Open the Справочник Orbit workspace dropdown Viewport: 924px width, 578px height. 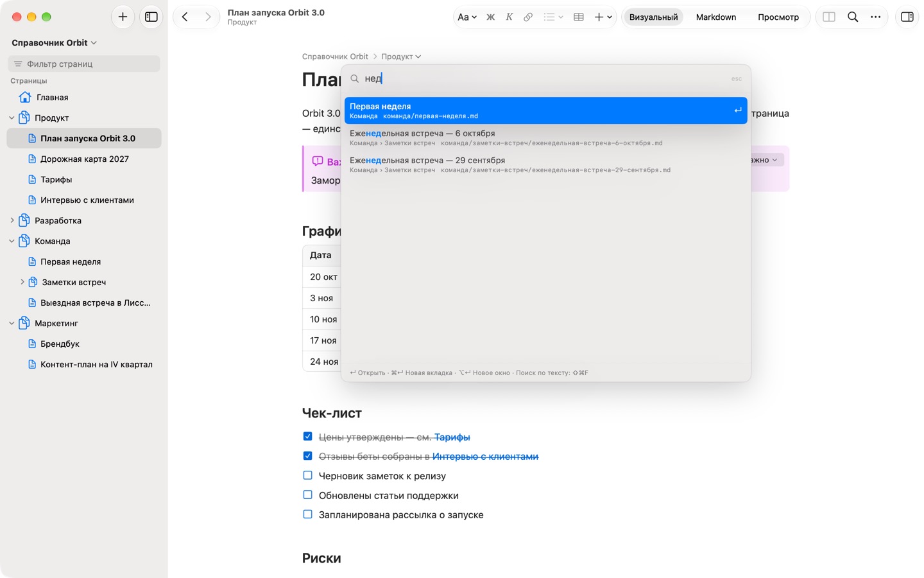(55, 43)
